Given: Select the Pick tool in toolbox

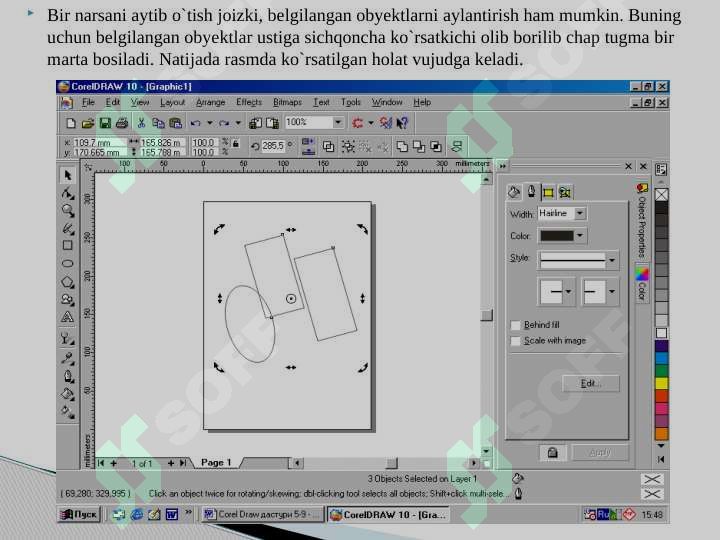Looking at the screenshot, I should (x=68, y=175).
